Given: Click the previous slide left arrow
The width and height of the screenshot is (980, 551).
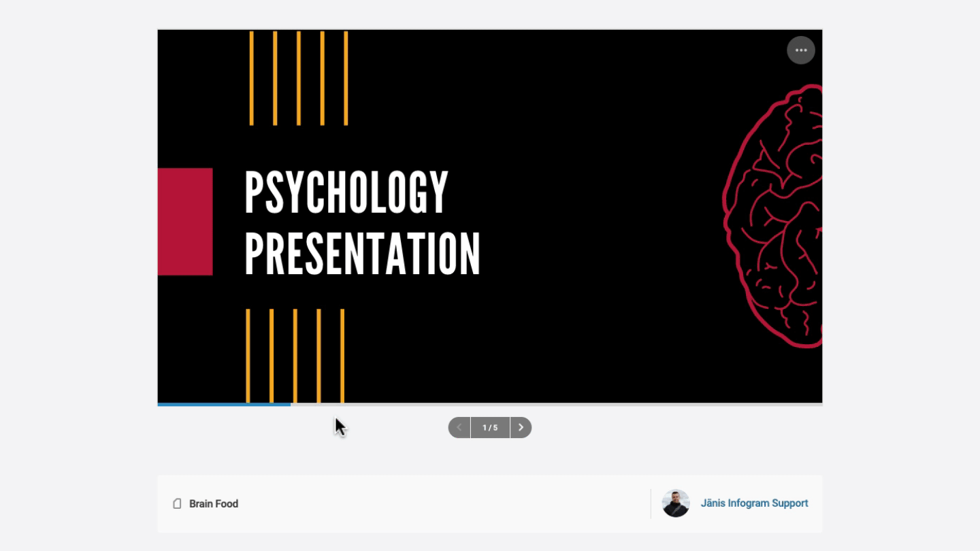Looking at the screenshot, I should [x=459, y=428].
